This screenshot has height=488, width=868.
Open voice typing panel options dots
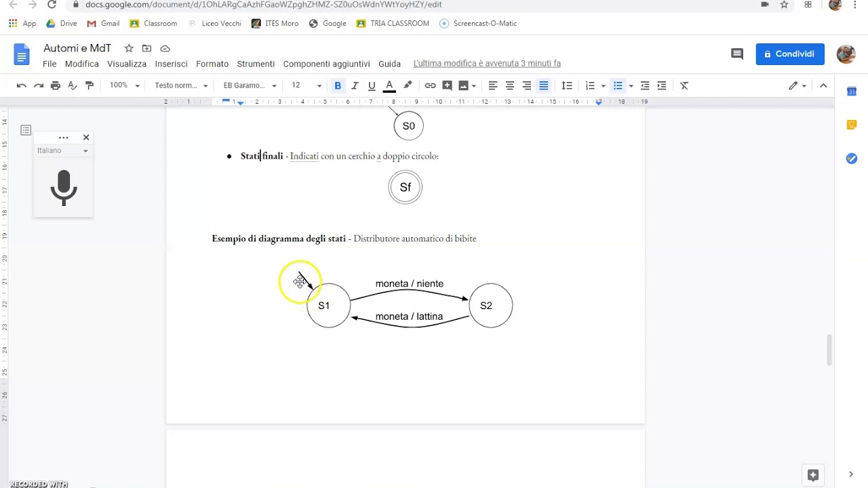(x=64, y=138)
